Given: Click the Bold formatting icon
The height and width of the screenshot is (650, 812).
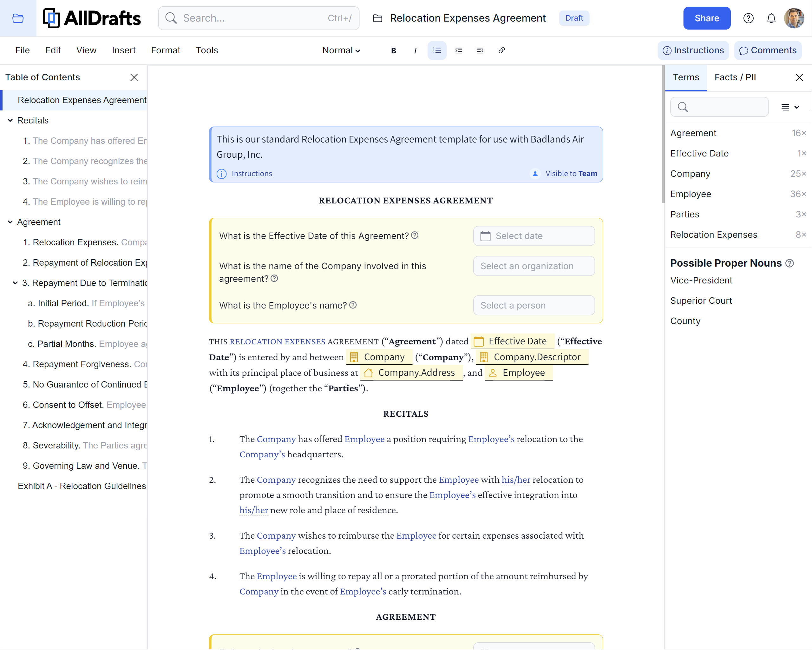Looking at the screenshot, I should [x=393, y=50].
